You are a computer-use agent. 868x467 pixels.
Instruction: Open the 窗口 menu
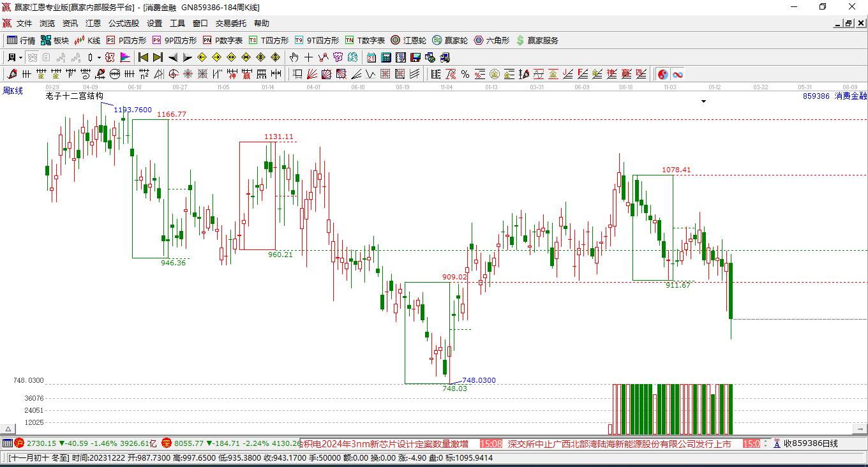pos(200,24)
